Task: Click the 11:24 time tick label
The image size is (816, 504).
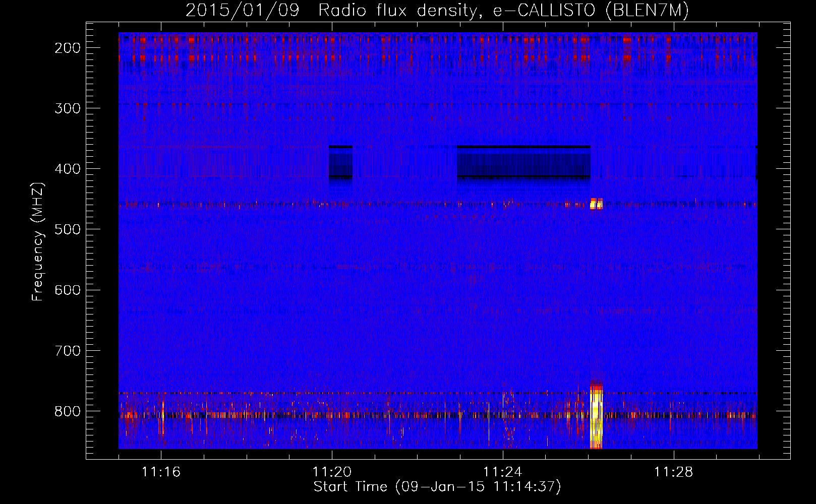Action: pos(503,472)
